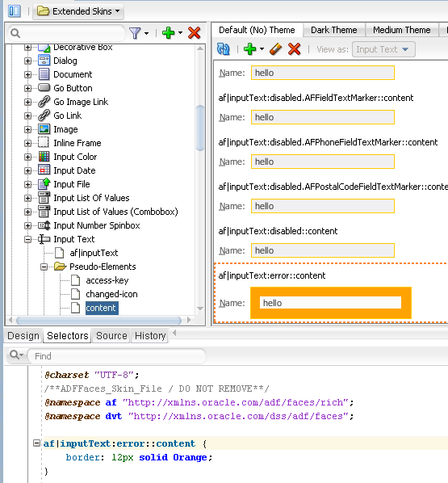Open the Extended Skins dropdown
Image resolution: width=448 pixels, height=483 pixels.
point(78,11)
